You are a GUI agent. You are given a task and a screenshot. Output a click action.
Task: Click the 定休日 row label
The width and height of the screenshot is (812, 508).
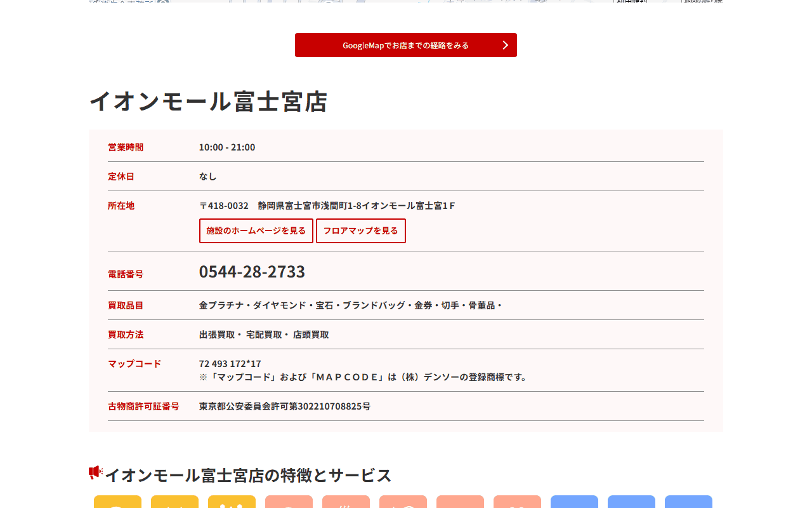(121, 177)
